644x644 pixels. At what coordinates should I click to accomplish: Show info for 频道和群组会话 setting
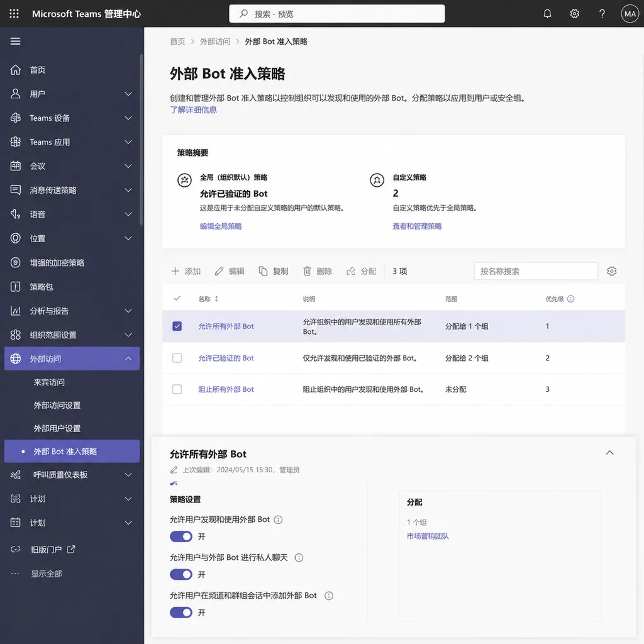point(328,596)
